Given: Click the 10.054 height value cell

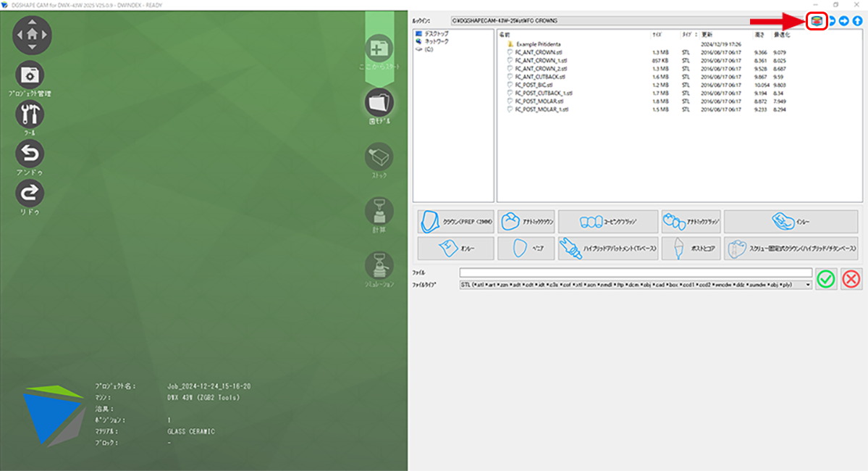Looking at the screenshot, I should coord(762,85).
